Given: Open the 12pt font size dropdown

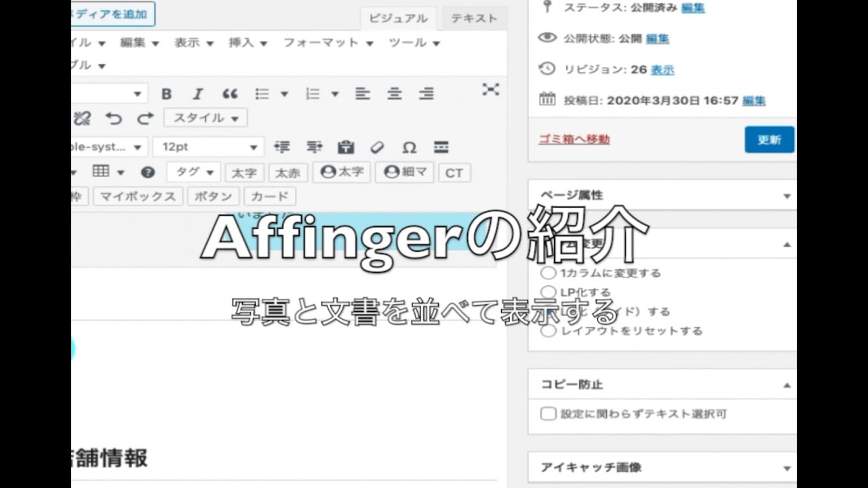Looking at the screenshot, I should click(x=208, y=147).
